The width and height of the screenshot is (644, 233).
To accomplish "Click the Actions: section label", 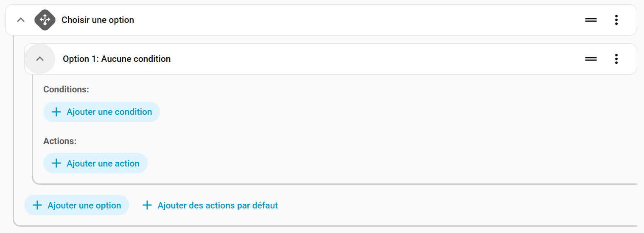I will click(60, 141).
